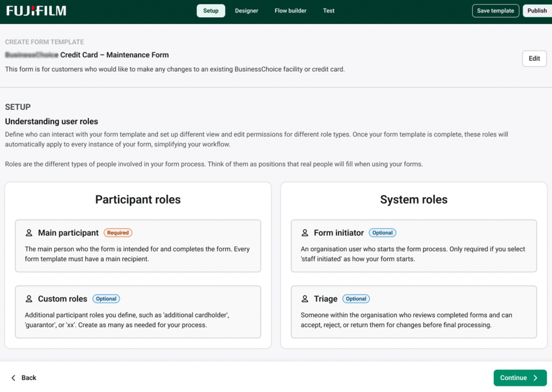Viewport: 552px width, 392px height.
Task: Click the forward chevron on Continue
Action: [535, 377]
